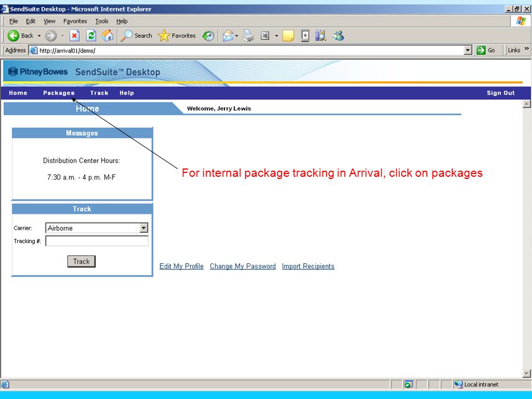Click the status bar popup-blocker icon
This screenshot has height=399, width=532.
tap(408, 384)
